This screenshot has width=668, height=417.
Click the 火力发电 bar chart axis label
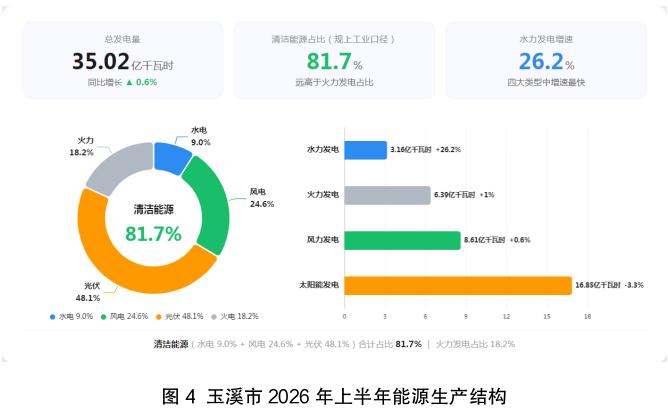tap(322, 195)
